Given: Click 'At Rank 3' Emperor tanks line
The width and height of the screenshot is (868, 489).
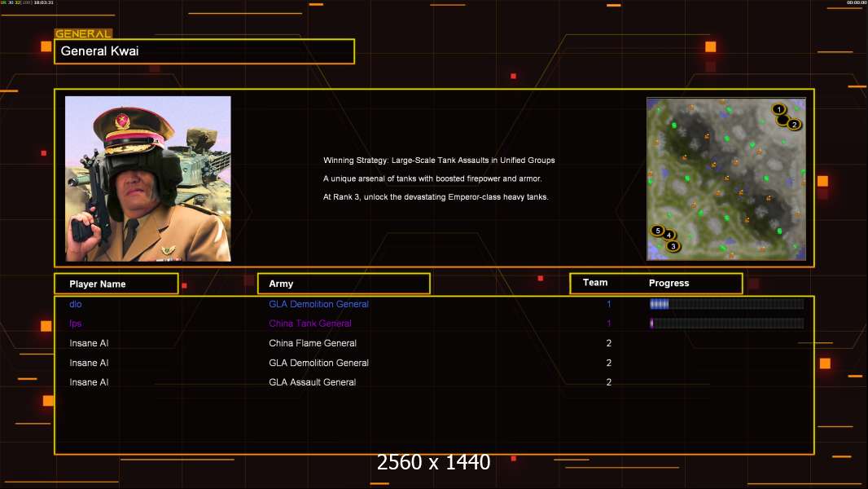Looking at the screenshot, I should tap(436, 196).
